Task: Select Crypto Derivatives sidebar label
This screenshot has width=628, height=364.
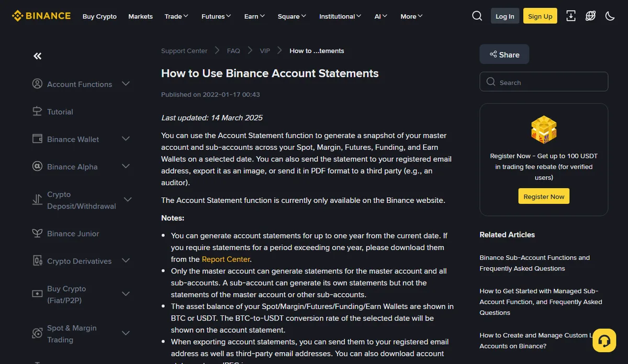Action: coord(80,261)
